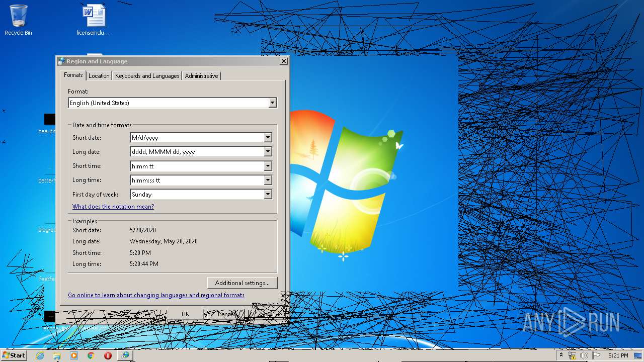This screenshot has height=362, width=644.
Task: Launch Windows Media Player from taskbar
Action: pos(74,355)
